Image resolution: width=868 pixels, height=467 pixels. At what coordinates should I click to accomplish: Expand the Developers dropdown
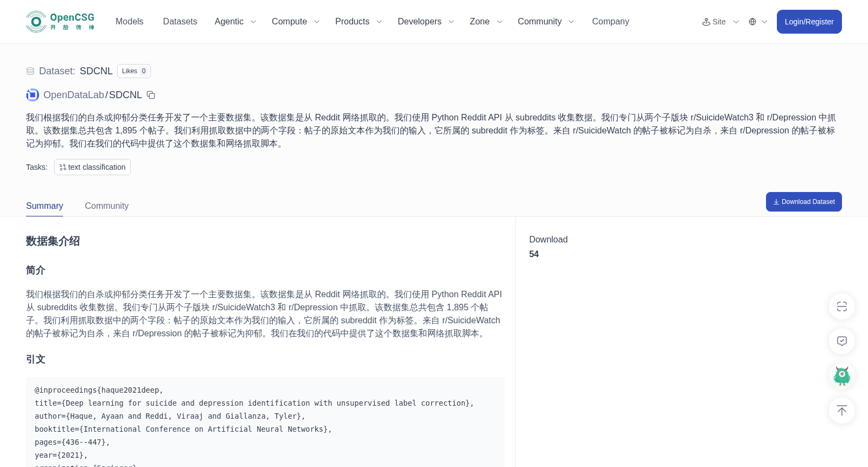[426, 22]
